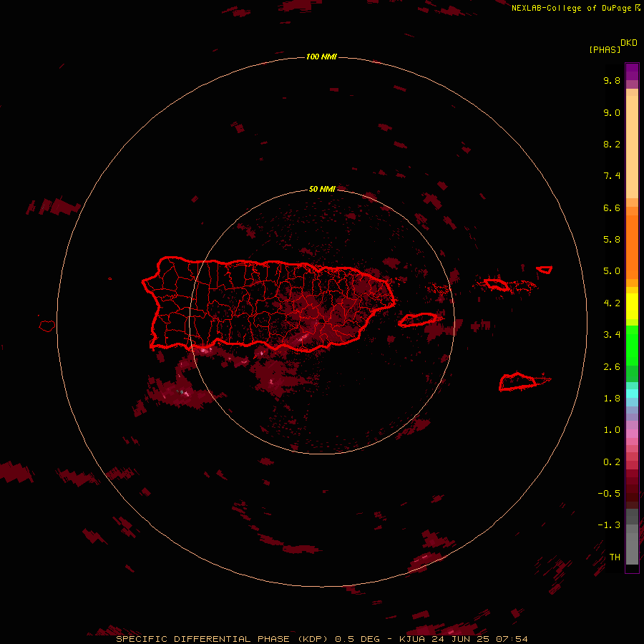Viewport: 644px width, 644px height.
Task: Click the 50 NMI range ring label
Action: click(x=322, y=189)
